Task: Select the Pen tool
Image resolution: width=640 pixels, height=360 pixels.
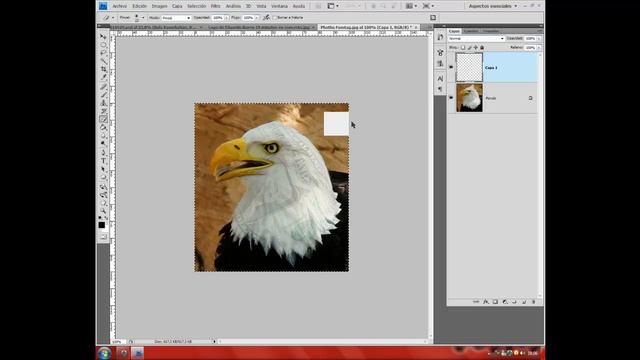Action: tap(103, 152)
